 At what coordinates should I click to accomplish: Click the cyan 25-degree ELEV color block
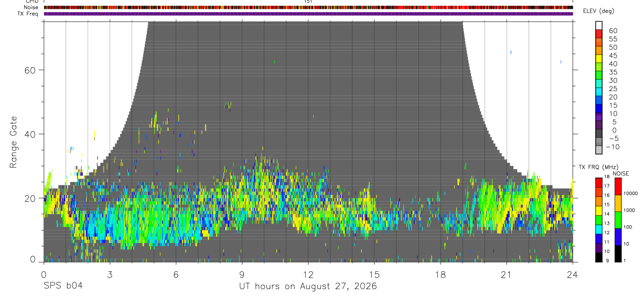coord(599,91)
